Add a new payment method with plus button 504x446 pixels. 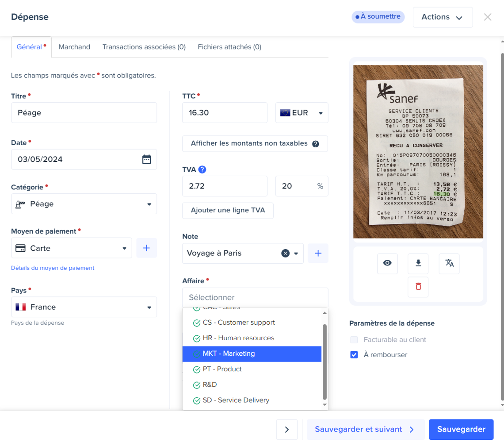[146, 248]
